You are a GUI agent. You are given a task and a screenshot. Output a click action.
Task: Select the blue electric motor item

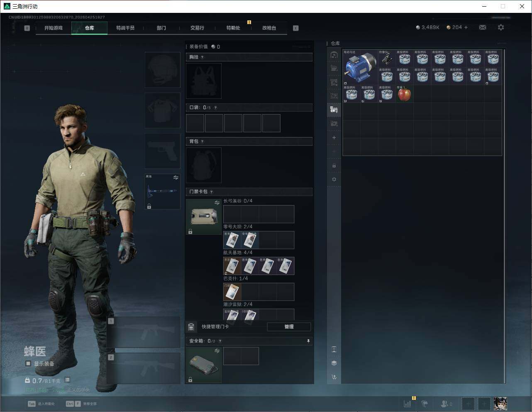(360, 67)
